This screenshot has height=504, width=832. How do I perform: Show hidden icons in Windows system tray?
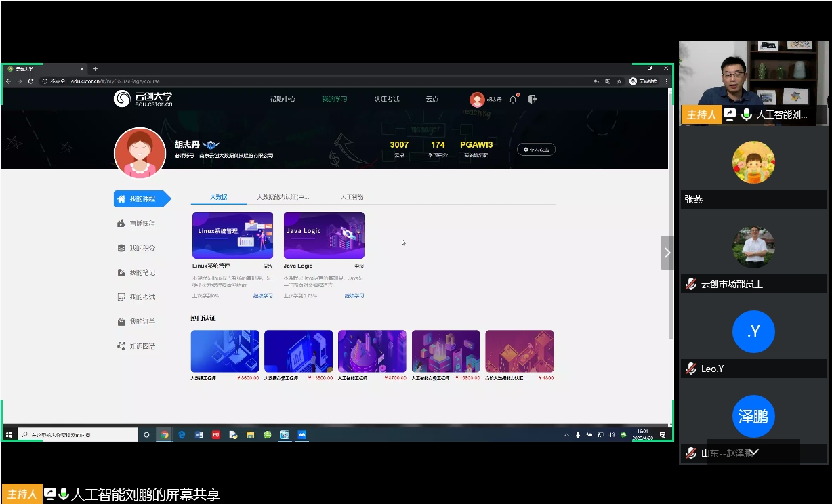[x=566, y=435]
